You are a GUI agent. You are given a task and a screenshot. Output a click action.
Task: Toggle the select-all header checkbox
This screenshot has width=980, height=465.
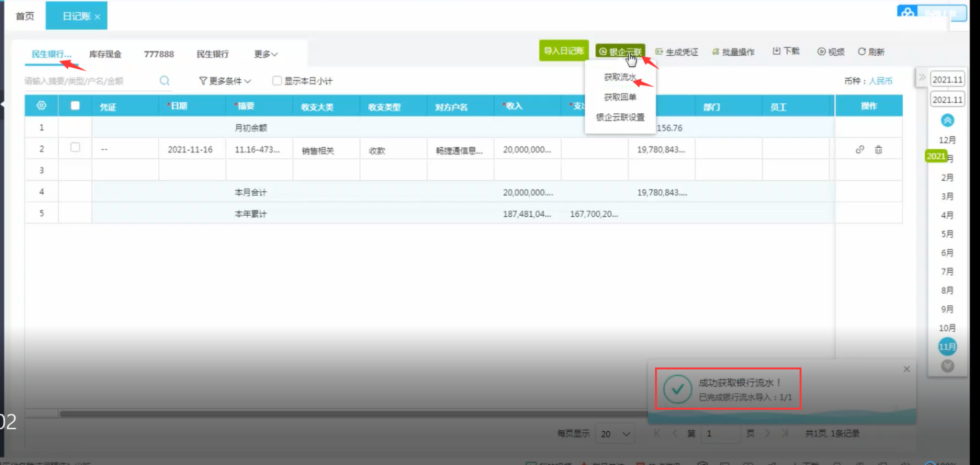tap(75, 105)
